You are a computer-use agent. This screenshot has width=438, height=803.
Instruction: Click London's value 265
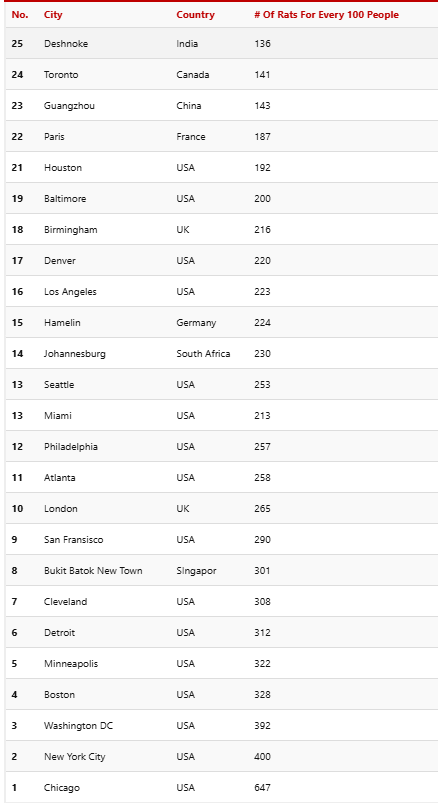[262, 509]
